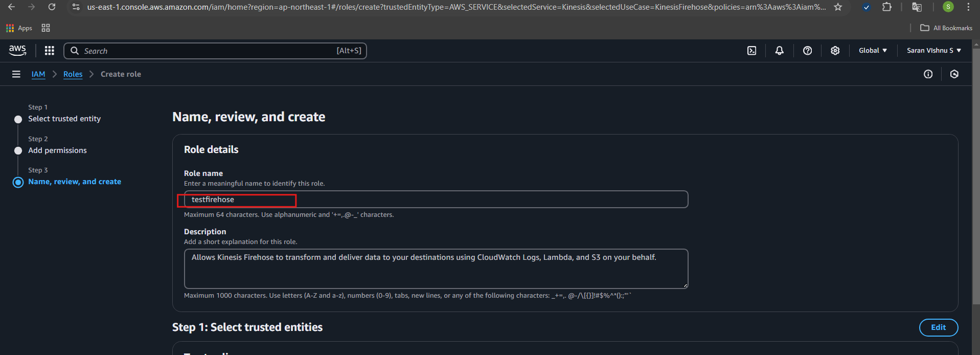Reload the browser page
Image resolution: width=980 pixels, height=355 pixels.
52,7
